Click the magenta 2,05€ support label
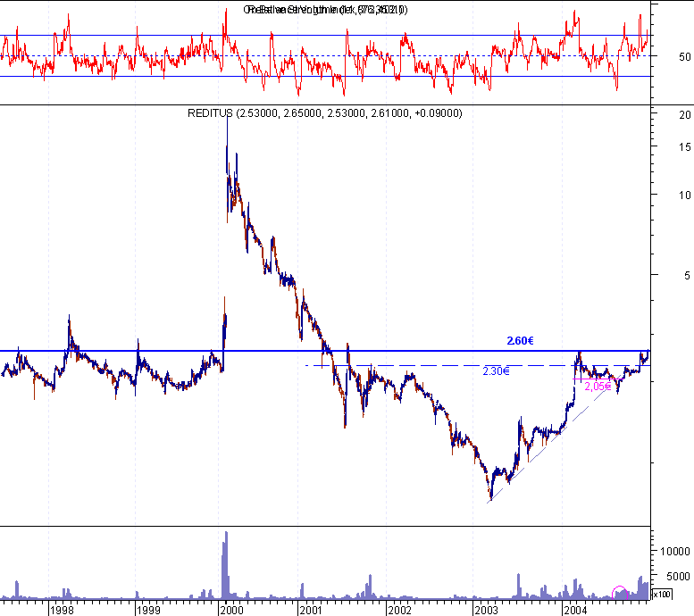Viewport: 694px width, 616px height. [x=598, y=387]
